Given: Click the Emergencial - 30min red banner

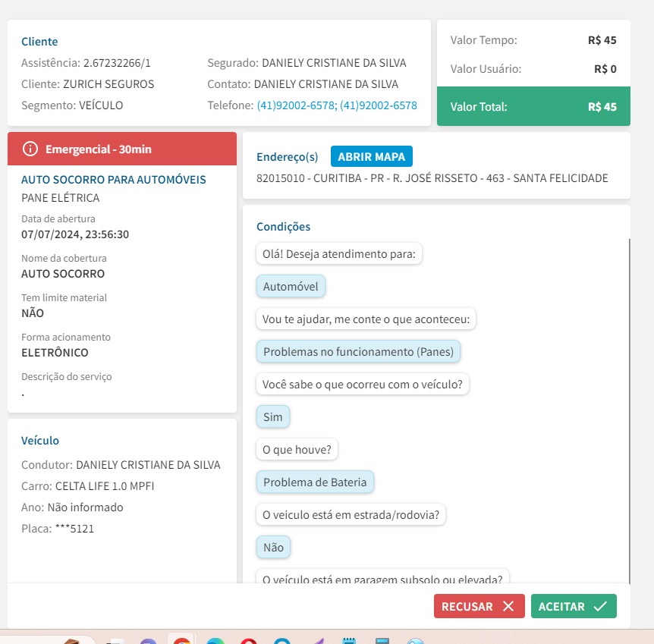Looking at the screenshot, I should click(122, 149).
